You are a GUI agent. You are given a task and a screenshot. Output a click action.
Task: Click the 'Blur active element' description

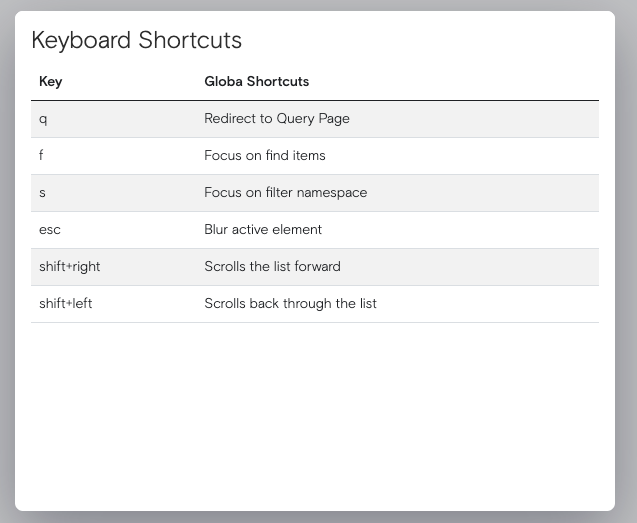coord(262,230)
